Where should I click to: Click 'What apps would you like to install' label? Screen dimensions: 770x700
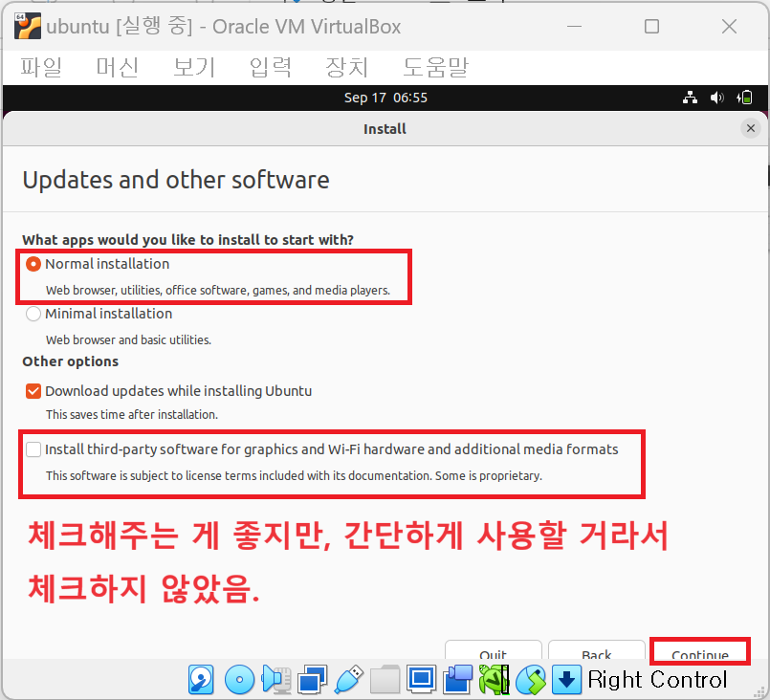(x=188, y=240)
